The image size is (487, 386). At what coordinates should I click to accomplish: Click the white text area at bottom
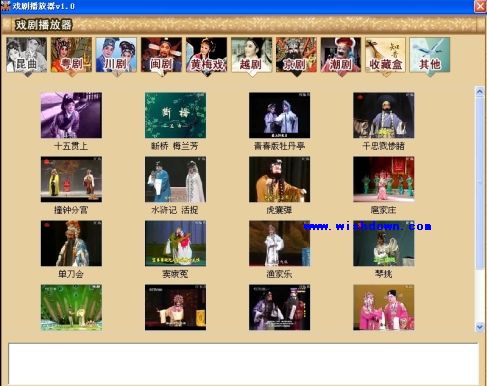243,364
